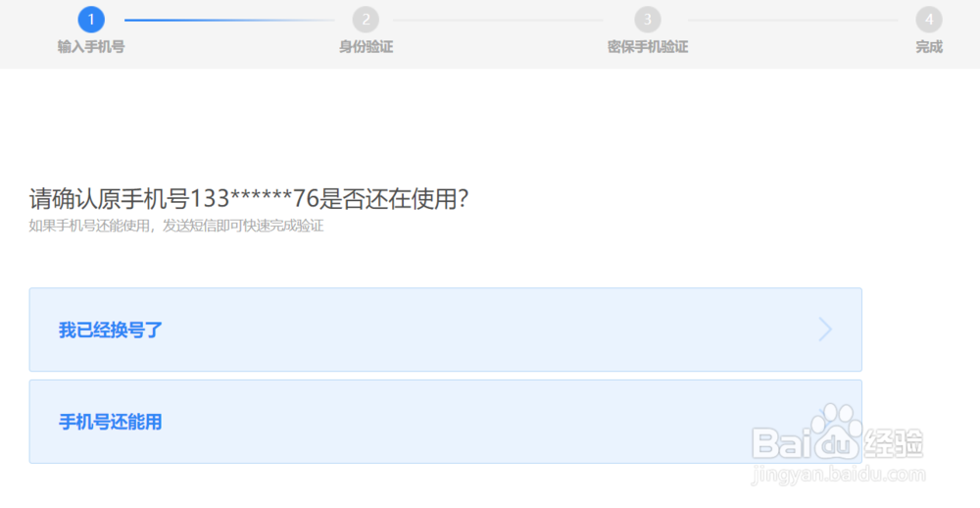Click the 经验 text in the watermark
The height and width of the screenshot is (508, 980).
coord(893,443)
